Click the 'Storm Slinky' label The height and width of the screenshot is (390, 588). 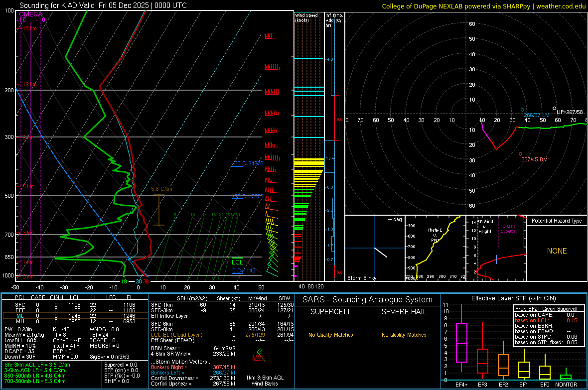click(362, 278)
